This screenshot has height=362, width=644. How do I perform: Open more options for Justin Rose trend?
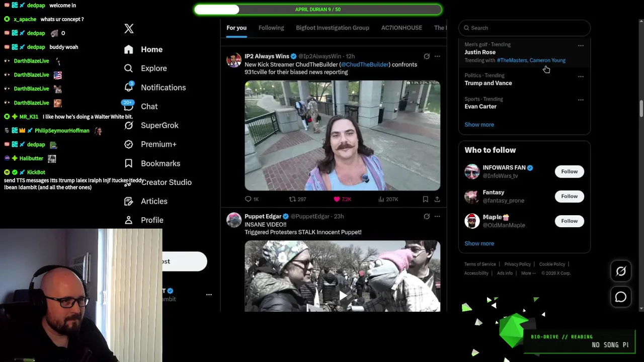pos(581,46)
